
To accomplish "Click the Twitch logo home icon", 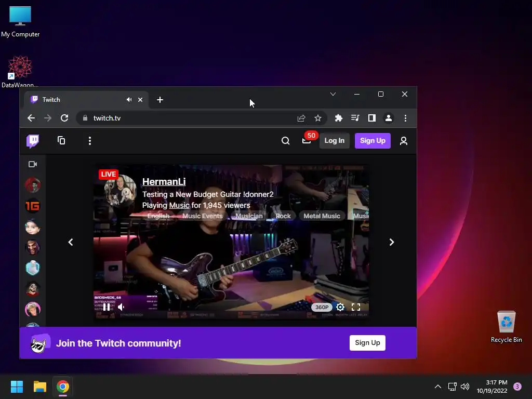I will [x=33, y=141].
